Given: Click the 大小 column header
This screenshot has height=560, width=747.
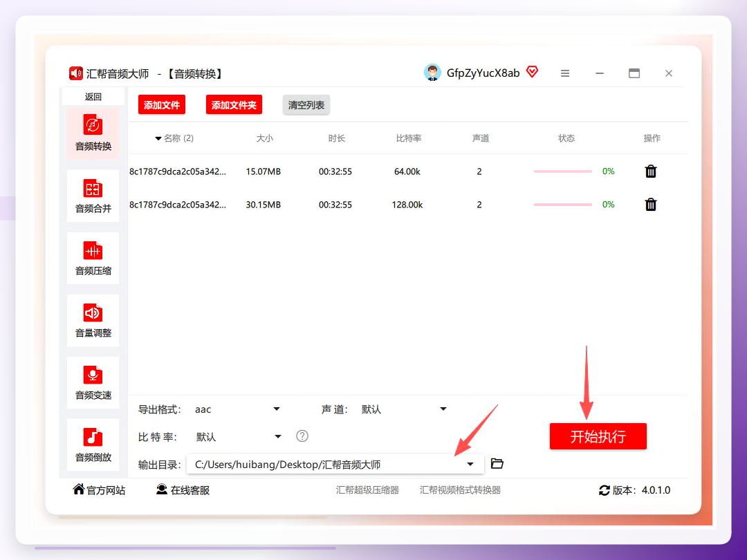Looking at the screenshot, I should pyautogui.click(x=264, y=138).
